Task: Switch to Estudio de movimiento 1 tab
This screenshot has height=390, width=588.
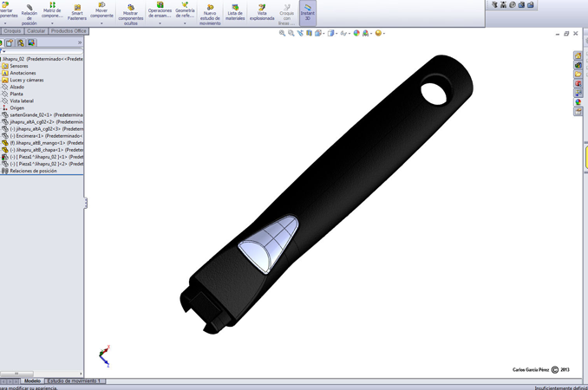Action: (x=74, y=381)
